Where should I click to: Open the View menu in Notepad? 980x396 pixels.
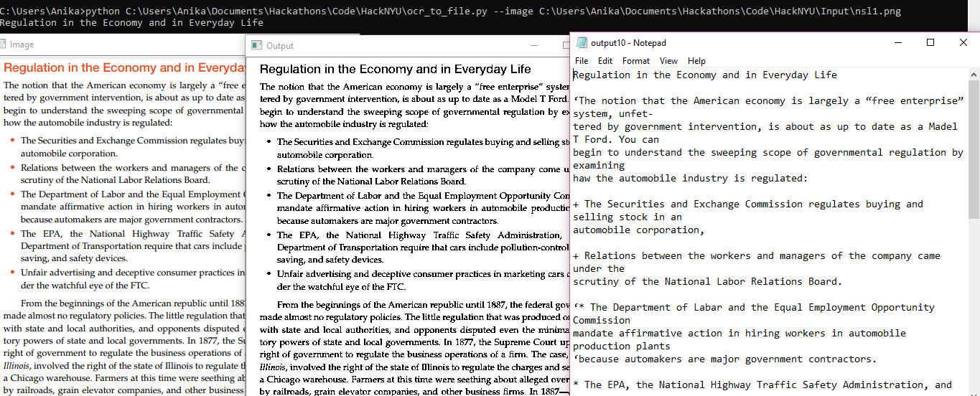tap(668, 61)
